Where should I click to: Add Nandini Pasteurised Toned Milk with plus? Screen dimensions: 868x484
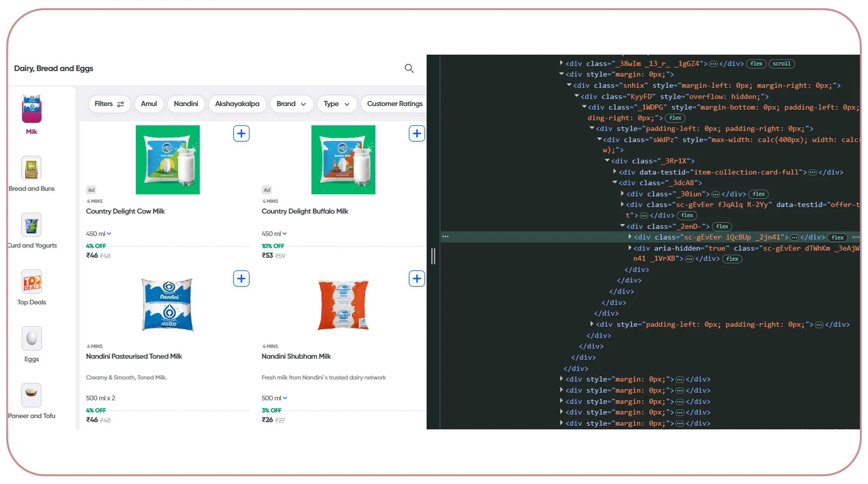click(241, 279)
